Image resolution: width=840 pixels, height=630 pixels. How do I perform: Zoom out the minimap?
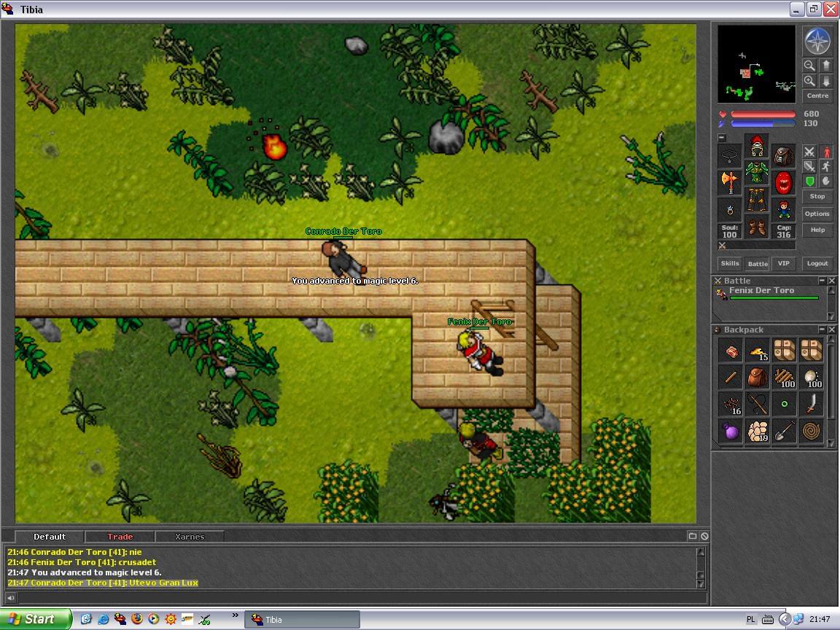click(809, 66)
